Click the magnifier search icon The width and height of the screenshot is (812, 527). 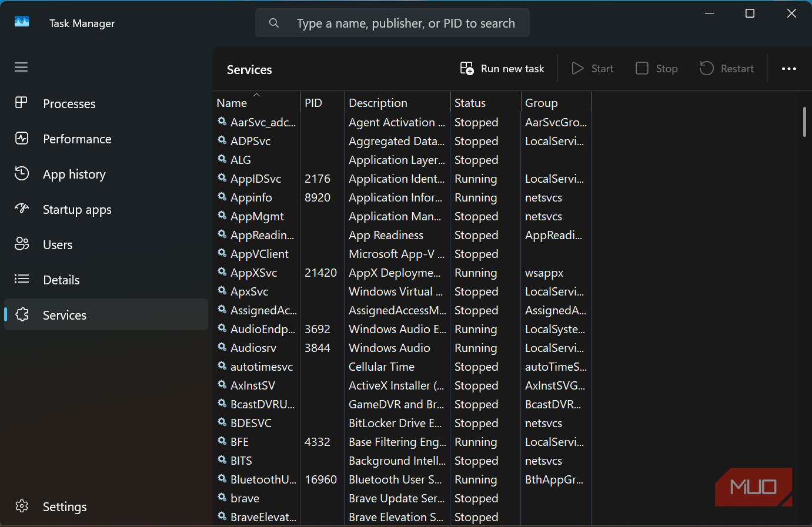click(x=274, y=23)
